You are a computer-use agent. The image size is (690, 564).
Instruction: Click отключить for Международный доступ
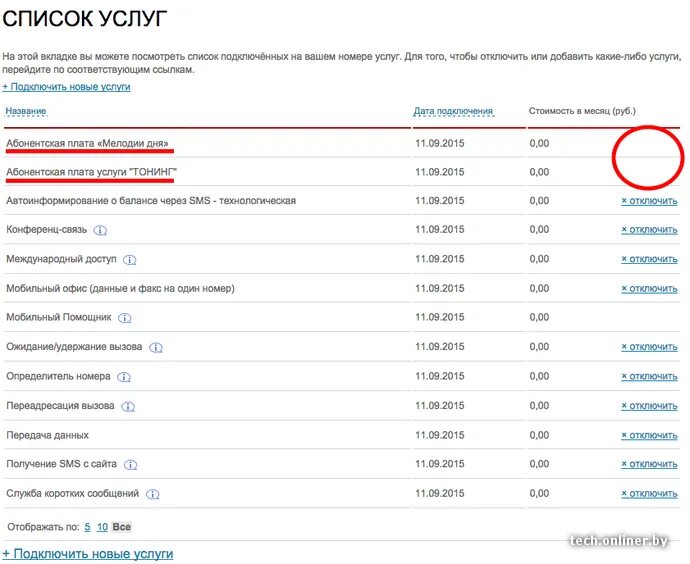point(649,259)
